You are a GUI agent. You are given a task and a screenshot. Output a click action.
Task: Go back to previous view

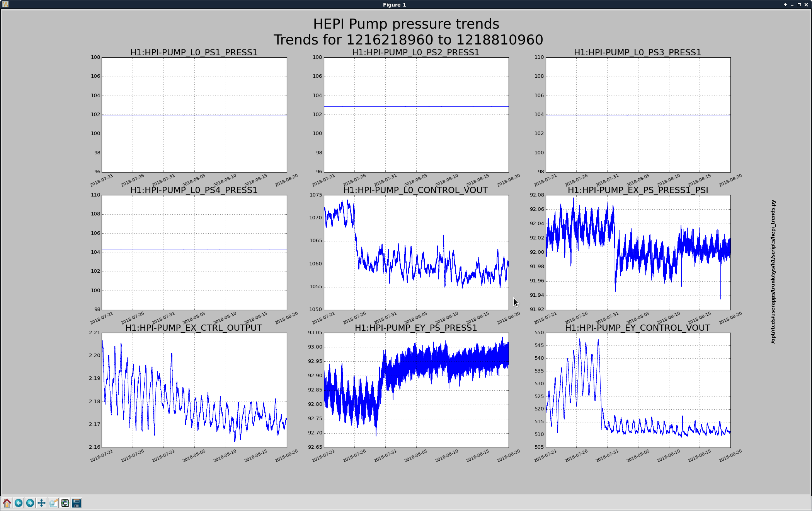[19, 503]
